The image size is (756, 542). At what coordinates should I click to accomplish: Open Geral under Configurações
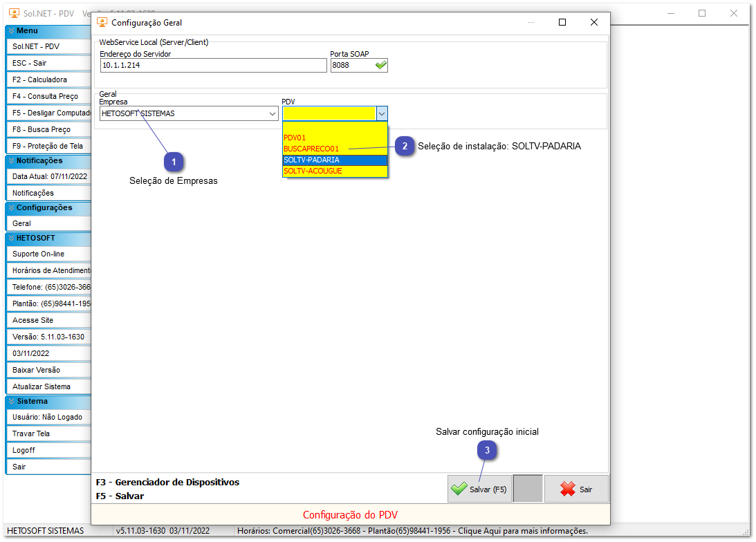(x=48, y=224)
